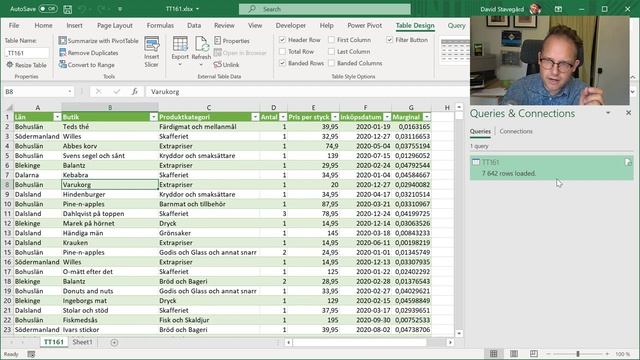Open Queries & Connections pane options arrow
Viewport: 640px width, 360px height.
(608, 113)
